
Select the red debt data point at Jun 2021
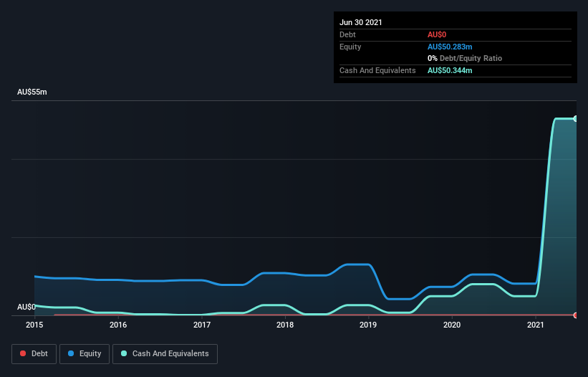576,315
